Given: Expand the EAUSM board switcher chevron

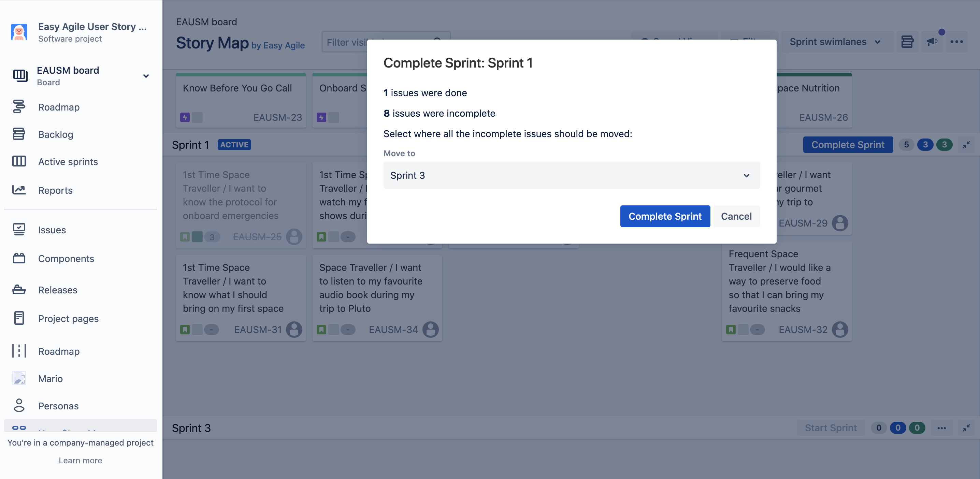Looking at the screenshot, I should (x=146, y=76).
